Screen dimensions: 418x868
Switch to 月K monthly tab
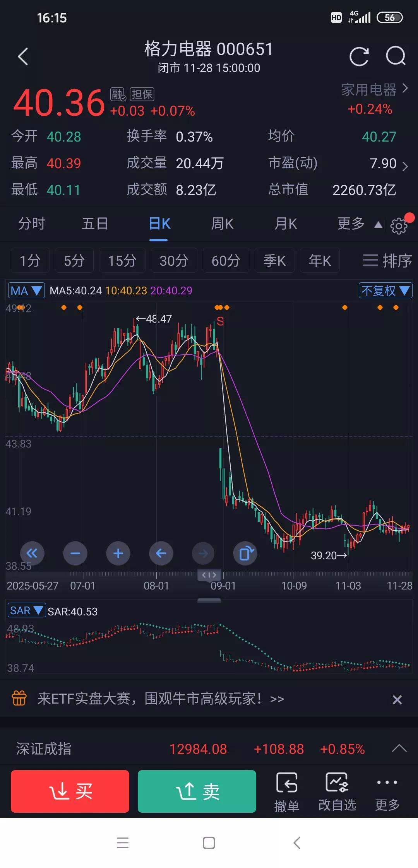click(x=286, y=224)
